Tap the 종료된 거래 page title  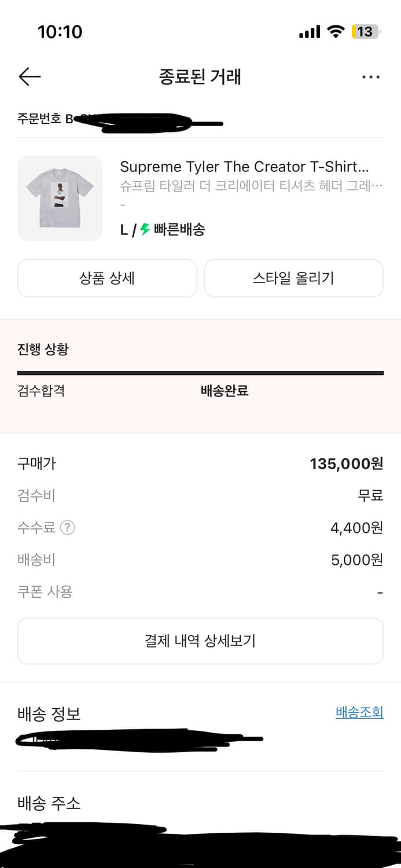point(200,77)
